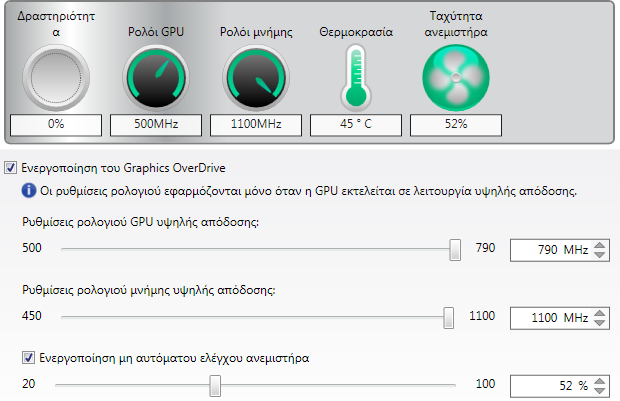Toggle manual fan control checkbox
The width and height of the screenshot is (620, 401).
click(28, 358)
